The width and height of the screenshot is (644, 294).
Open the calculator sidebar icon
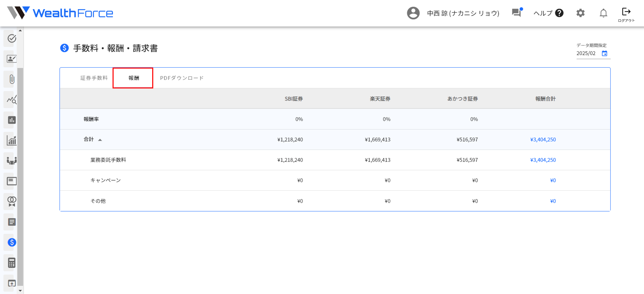12,263
